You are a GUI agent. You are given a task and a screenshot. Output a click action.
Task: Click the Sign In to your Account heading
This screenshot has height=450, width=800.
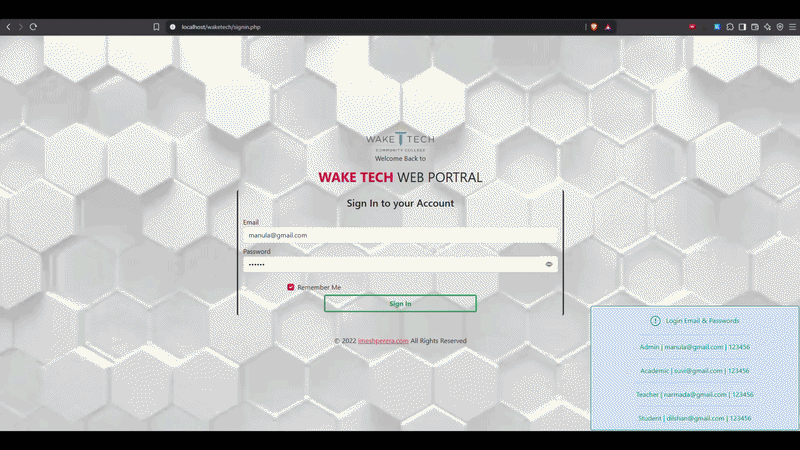(401, 203)
